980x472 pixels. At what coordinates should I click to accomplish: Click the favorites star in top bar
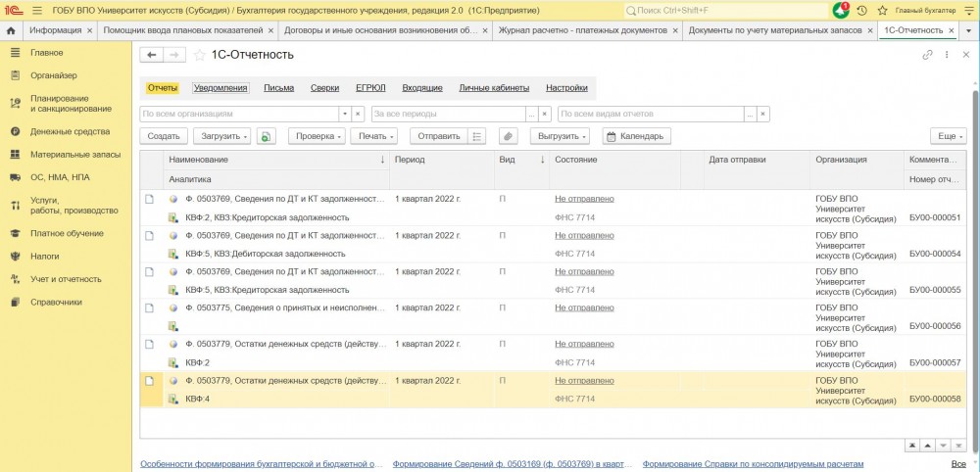[x=882, y=10]
